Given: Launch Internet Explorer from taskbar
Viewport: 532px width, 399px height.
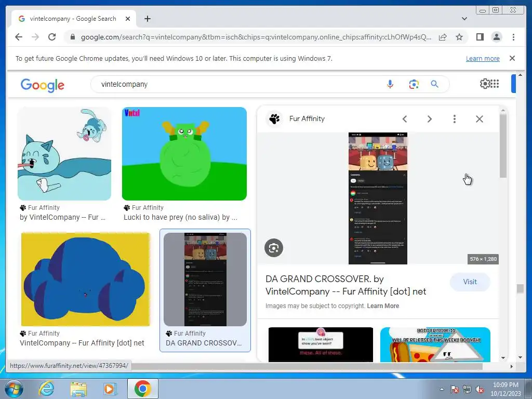Looking at the screenshot, I should pos(46,389).
